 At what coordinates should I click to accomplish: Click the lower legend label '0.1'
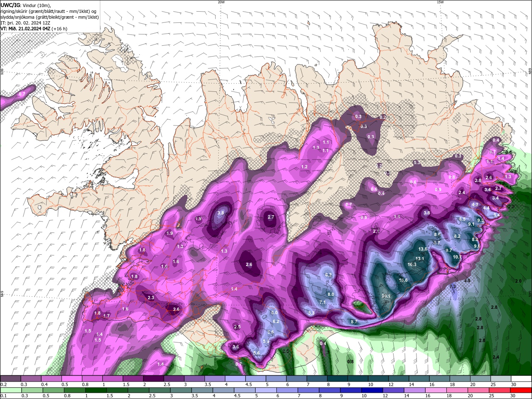pyautogui.click(x=4, y=396)
